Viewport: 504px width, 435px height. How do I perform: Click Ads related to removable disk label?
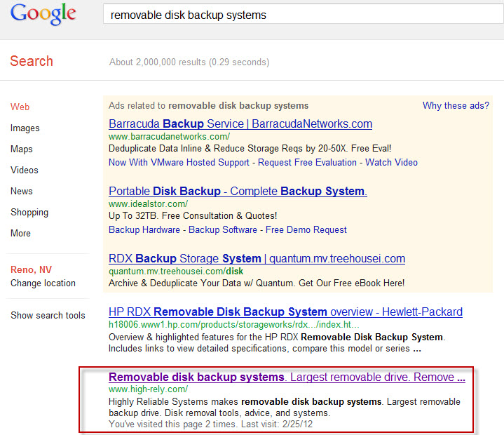coord(209,105)
